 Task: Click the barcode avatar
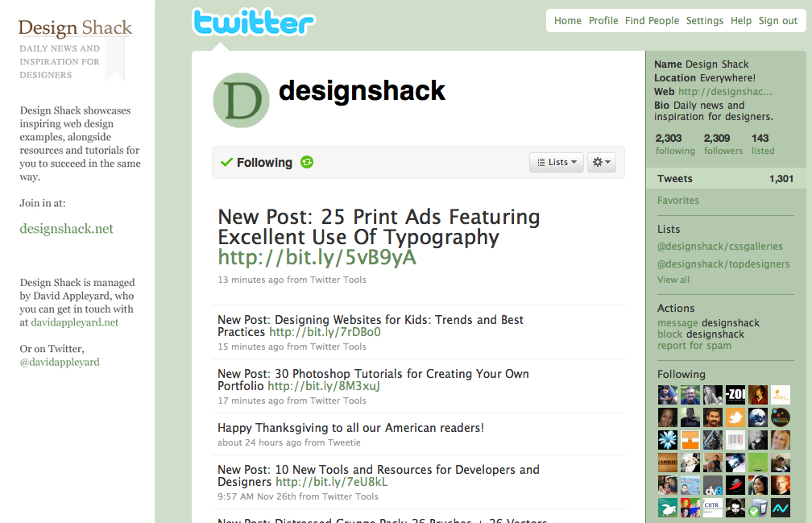point(735,440)
